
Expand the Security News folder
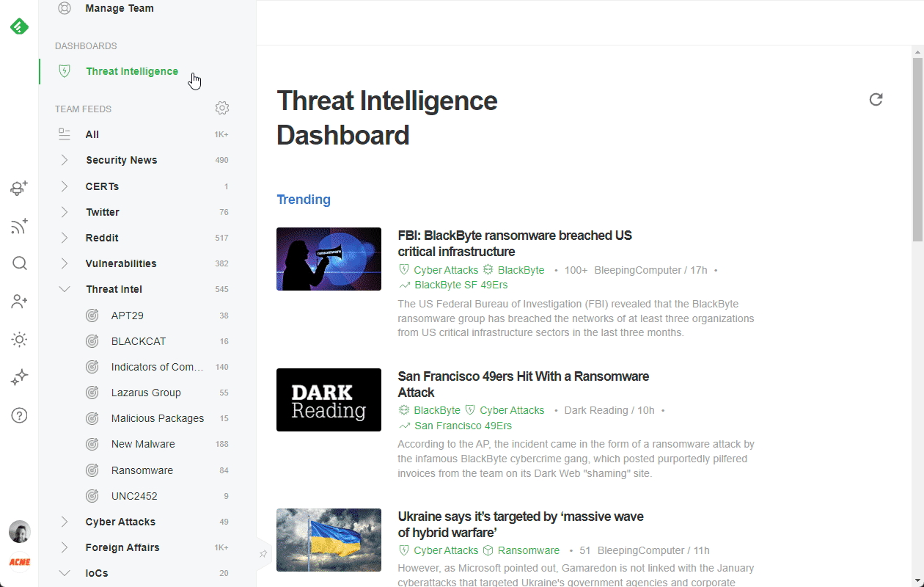(65, 160)
